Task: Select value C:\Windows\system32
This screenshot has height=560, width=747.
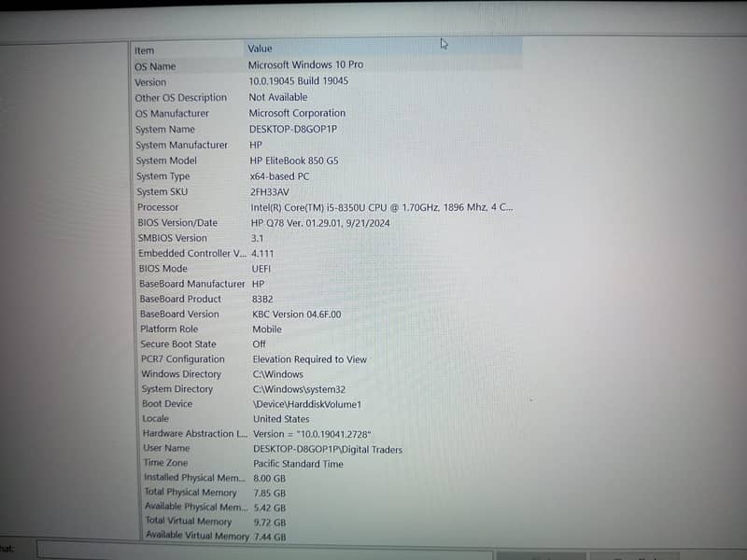Action: pos(299,389)
